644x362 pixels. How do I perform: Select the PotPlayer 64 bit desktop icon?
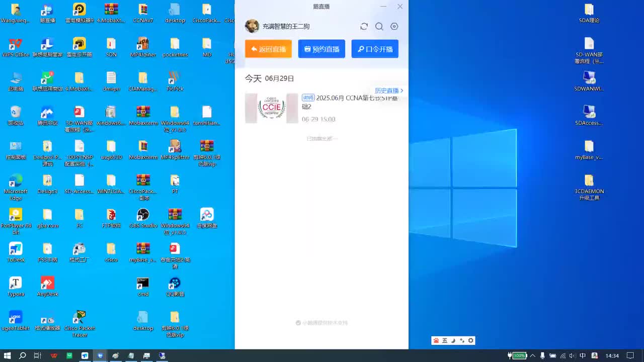tap(16, 221)
